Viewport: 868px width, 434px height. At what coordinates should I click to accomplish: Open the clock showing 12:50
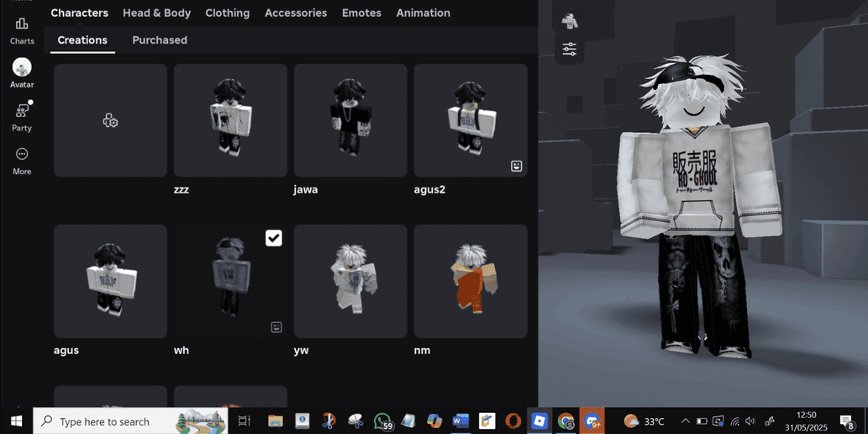807,421
